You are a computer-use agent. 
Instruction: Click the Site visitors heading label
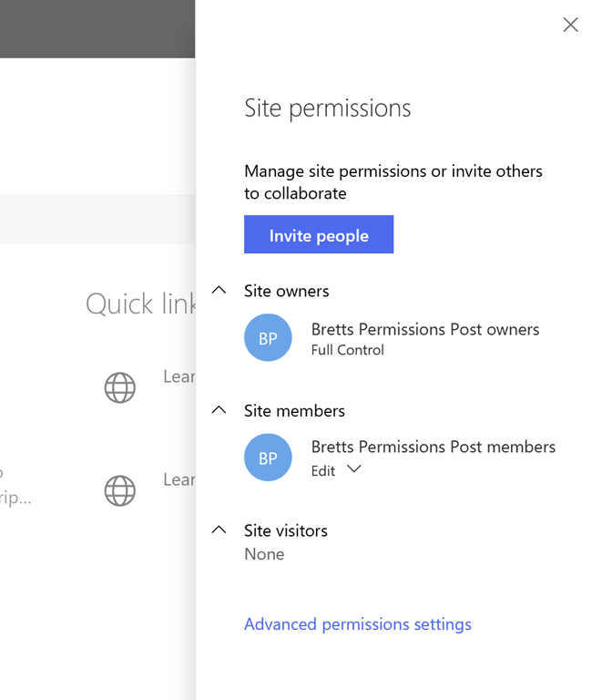[x=285, y=530]
